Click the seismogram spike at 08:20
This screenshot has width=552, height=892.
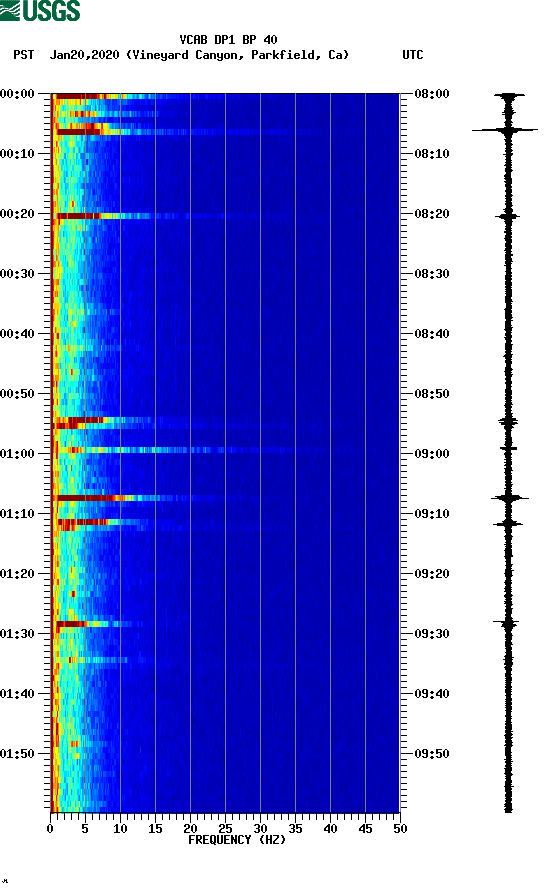pyautogui.click(x=508, y=216)
